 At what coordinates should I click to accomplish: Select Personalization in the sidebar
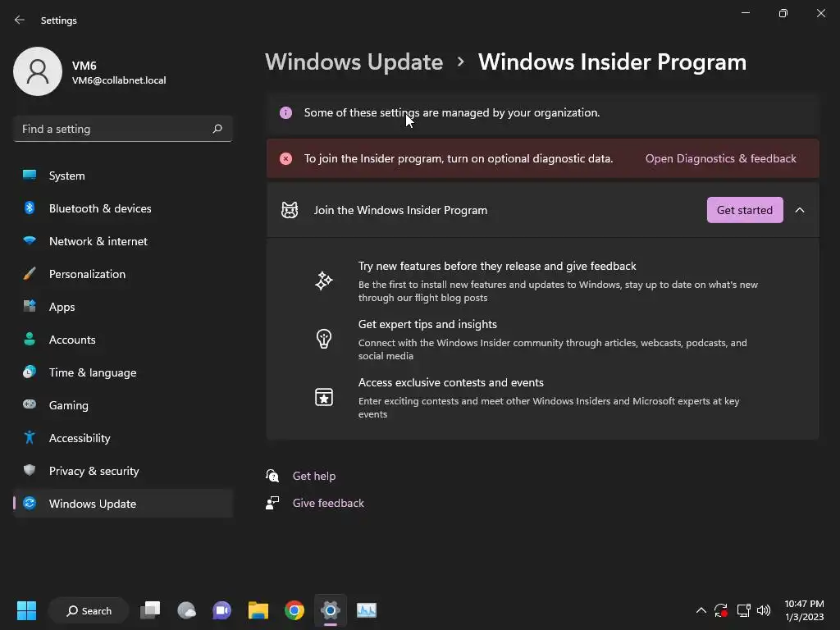point(123,274)
